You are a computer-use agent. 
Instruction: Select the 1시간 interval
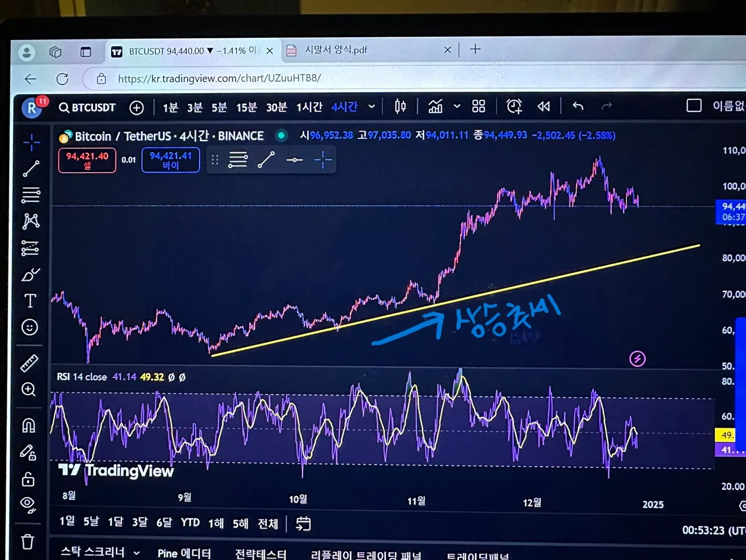pyautogui.click(x=309, y=107)
